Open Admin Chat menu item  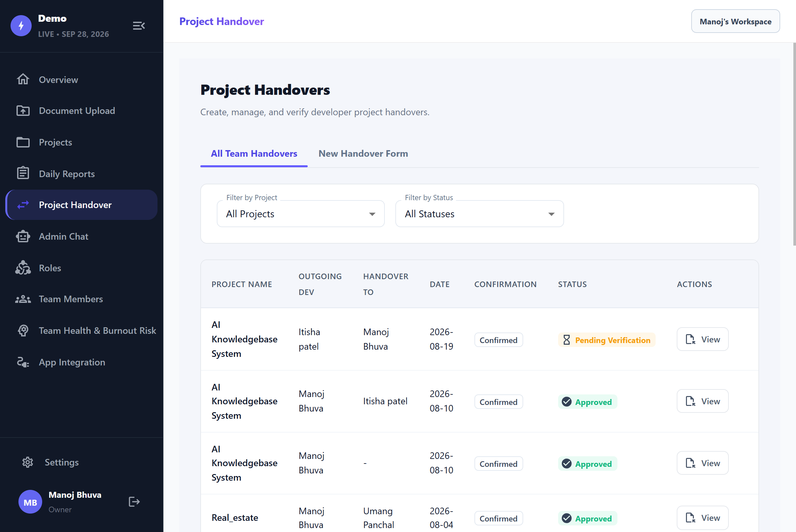(x=81, y=236)
